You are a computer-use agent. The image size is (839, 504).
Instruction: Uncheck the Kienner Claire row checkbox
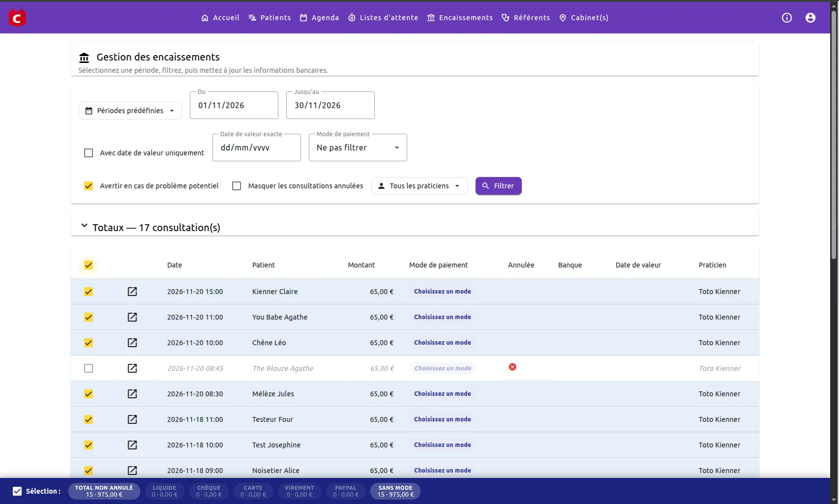click(89, 292)
